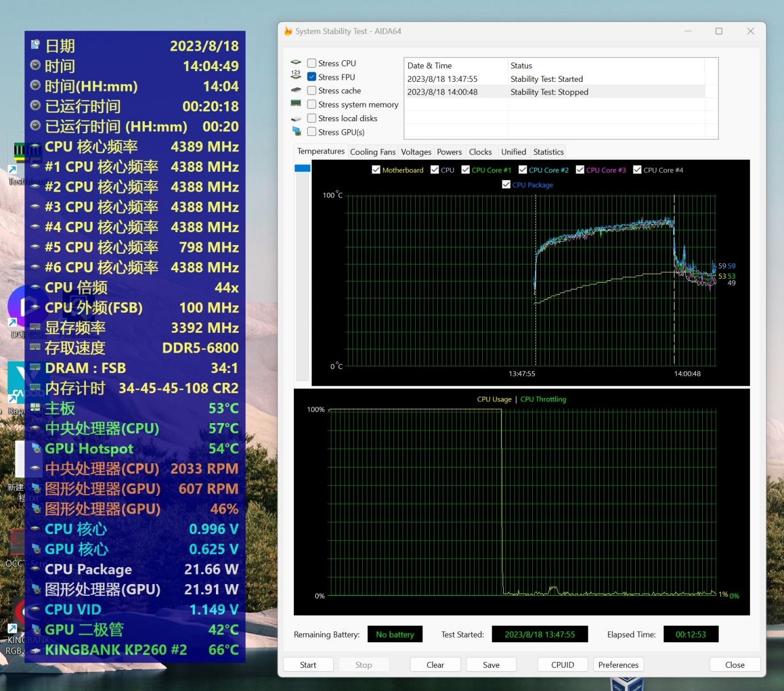Click the Date & Time column header
The height and width of the screenshot is (691, 784).
tap(456, 65)
